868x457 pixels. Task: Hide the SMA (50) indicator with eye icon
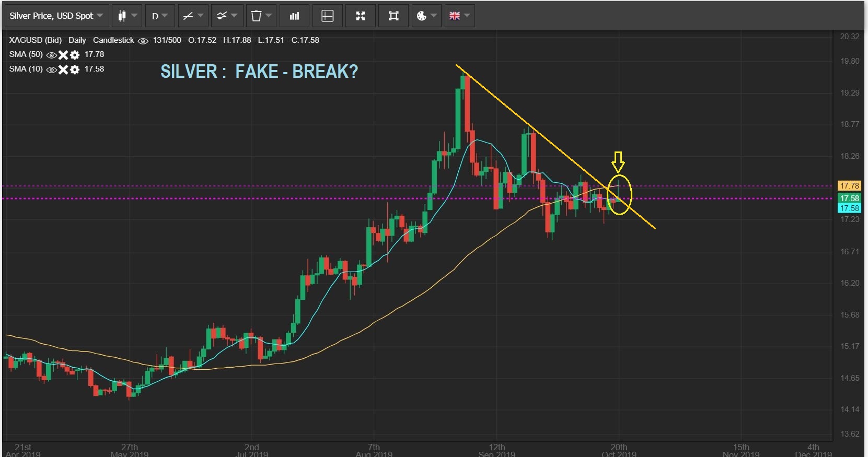click(x=51, y=55)
